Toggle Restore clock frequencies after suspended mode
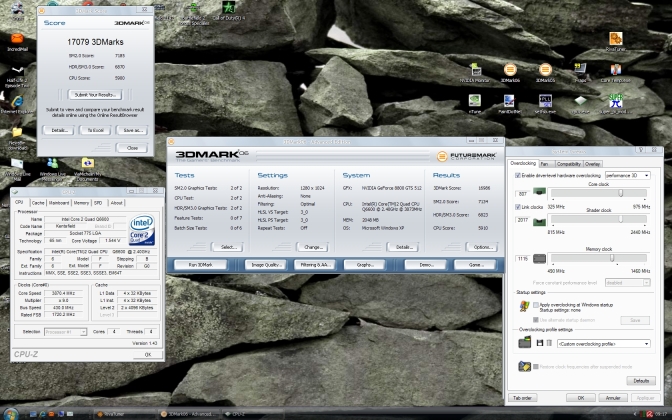 [x=536, y=366]
